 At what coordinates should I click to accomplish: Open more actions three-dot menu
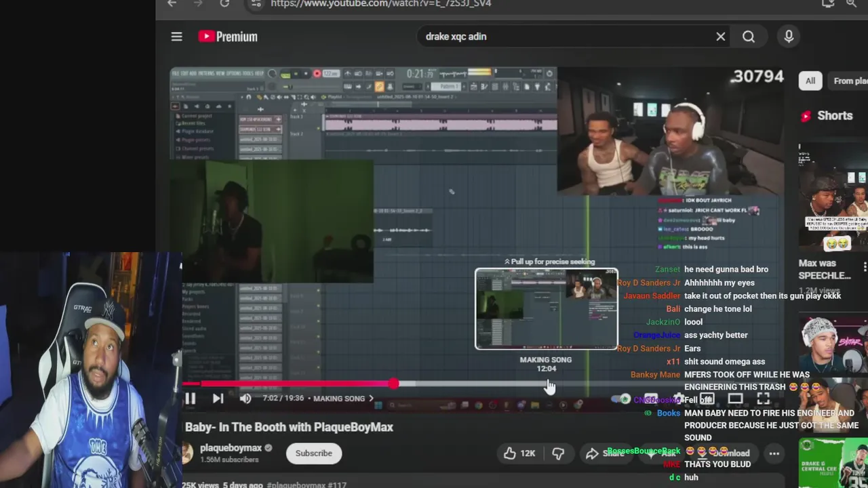click(x=774, y=453)
